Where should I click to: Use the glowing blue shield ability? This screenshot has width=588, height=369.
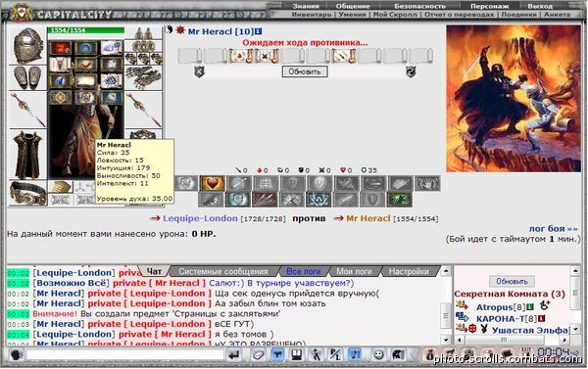[238, 200]
